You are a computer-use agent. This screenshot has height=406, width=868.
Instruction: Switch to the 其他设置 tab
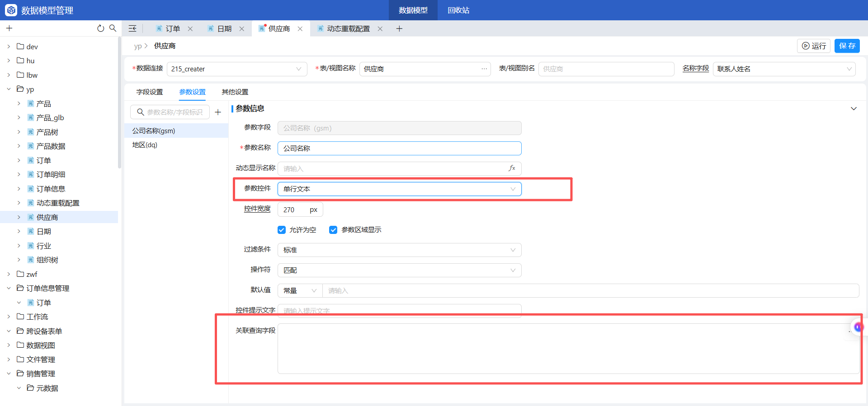tap(235, 92)
